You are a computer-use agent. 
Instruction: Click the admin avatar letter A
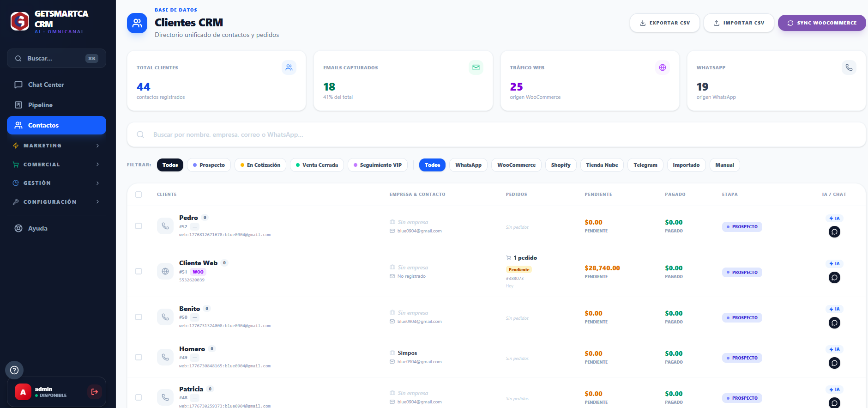click(23, 392)
